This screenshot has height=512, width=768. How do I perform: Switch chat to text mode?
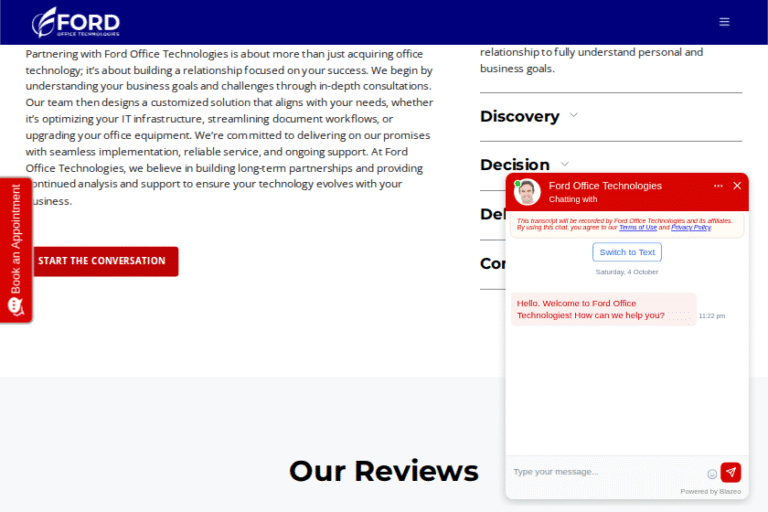(x=627, y=252)
